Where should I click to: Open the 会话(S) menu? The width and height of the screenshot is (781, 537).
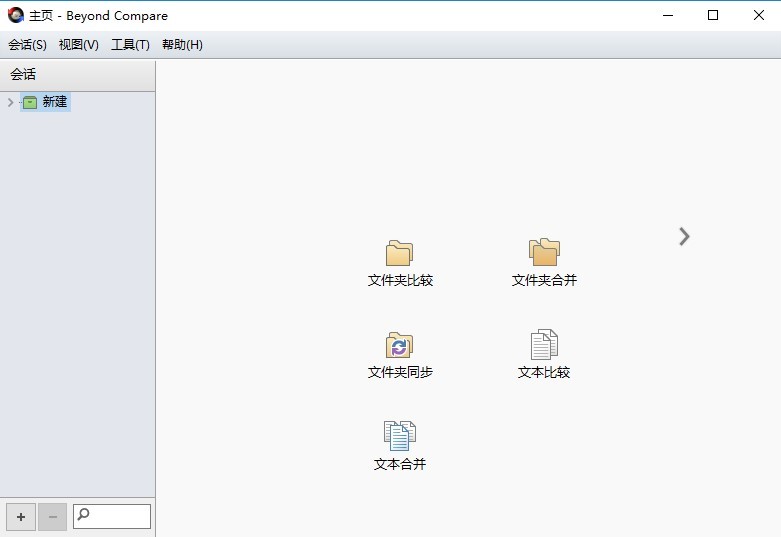coord(27,45)
